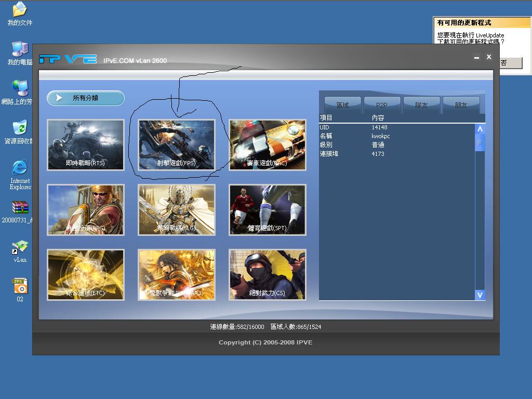532x399 pixels.
Task: Launch Internet Explorer desktop icon
Action: pos(20,175)
